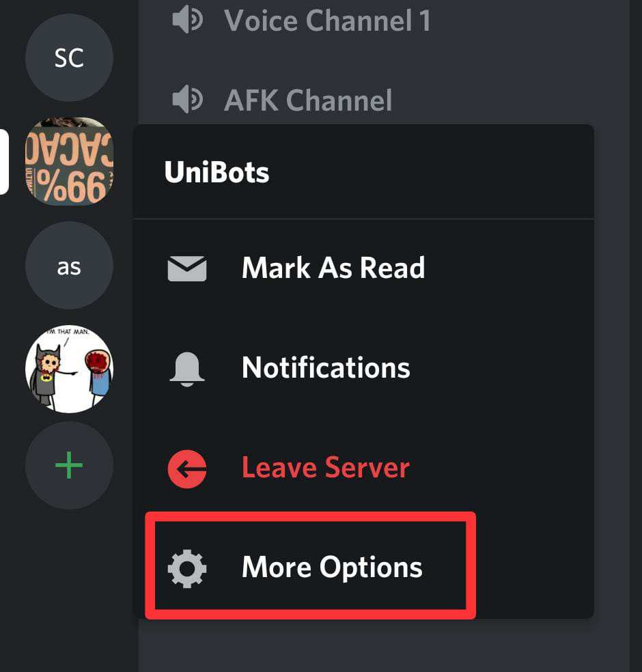Click the bell icon beside Notifications
This screenshot has height=672, width=642.
[187, 369]
